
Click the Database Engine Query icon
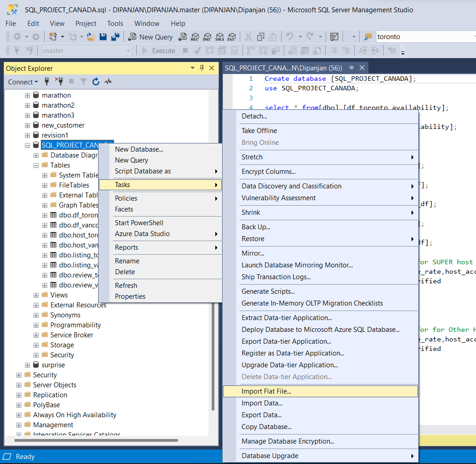pyautogui.click(x=183, y=37)
